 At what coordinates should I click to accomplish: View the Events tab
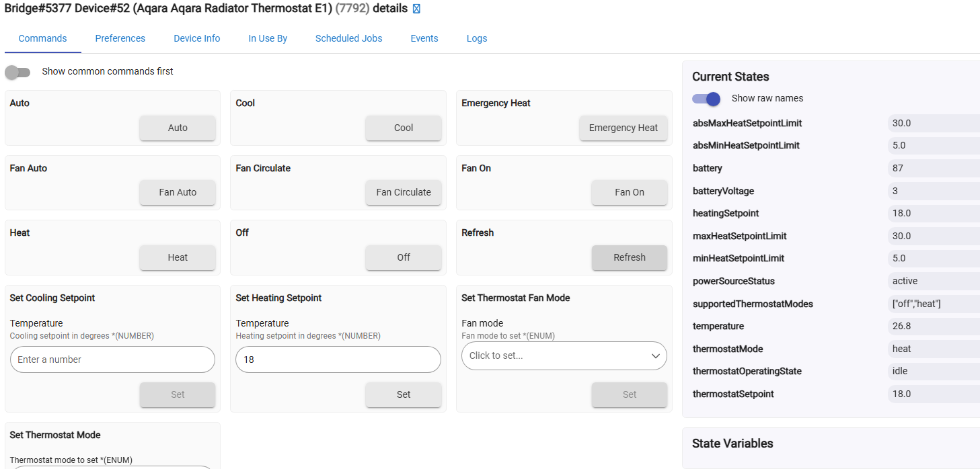tap(424, 39)
